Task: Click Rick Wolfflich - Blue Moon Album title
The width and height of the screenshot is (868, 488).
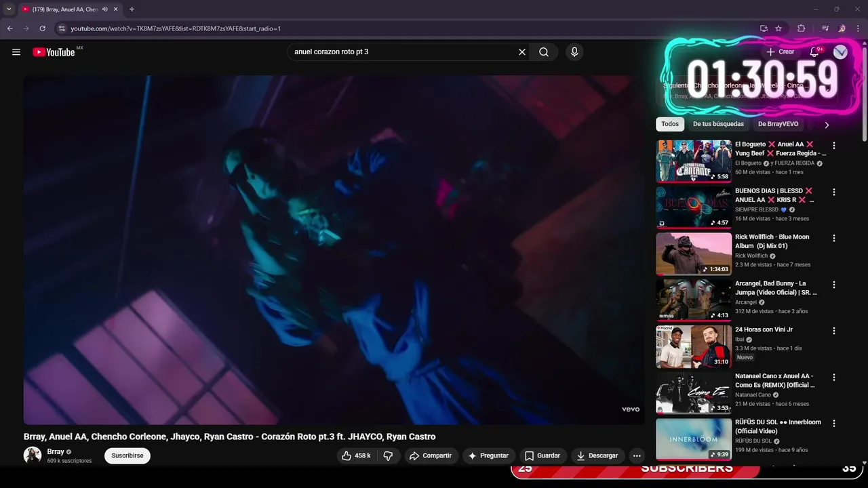Action: (772, 241)
